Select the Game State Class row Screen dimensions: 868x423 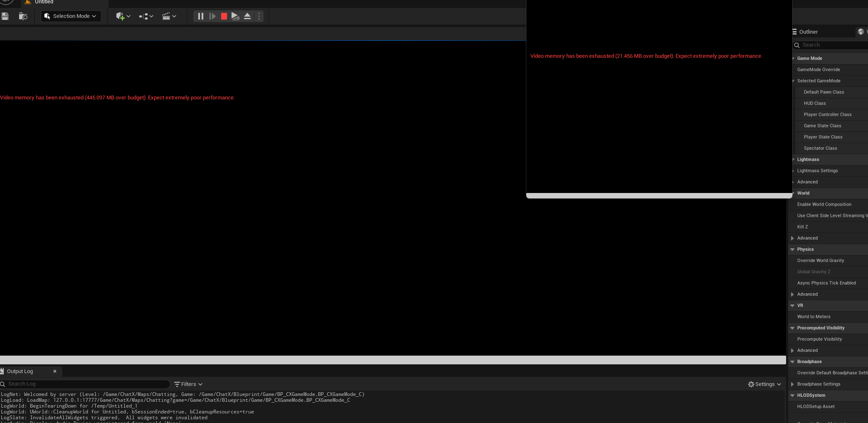click(831, 126)
